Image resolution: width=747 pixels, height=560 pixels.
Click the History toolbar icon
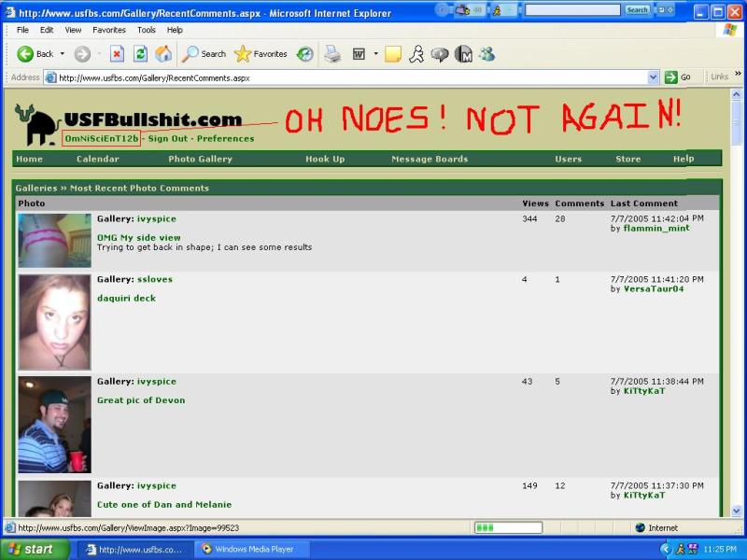(x=305, y=54)
